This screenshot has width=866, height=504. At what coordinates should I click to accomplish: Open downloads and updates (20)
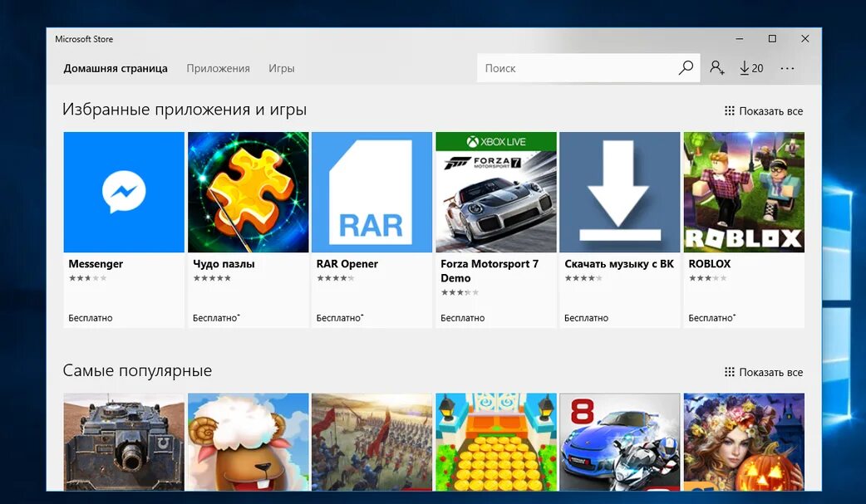click(x=751, y=68)
